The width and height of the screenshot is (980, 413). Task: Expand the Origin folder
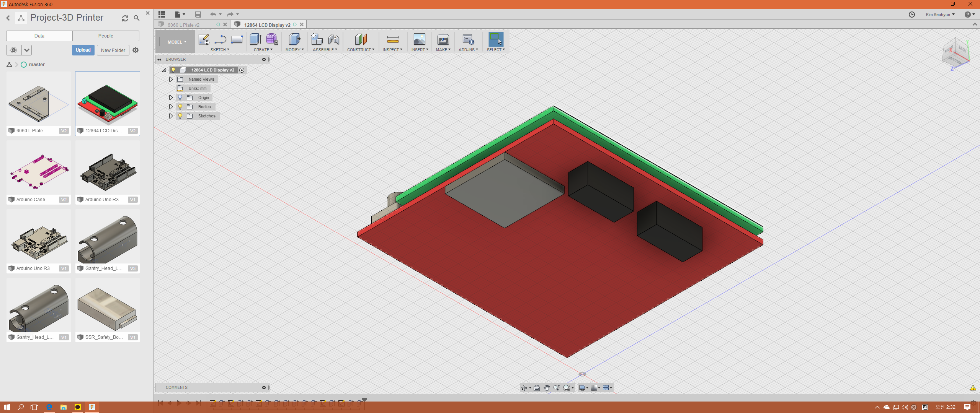coord(171,98)
